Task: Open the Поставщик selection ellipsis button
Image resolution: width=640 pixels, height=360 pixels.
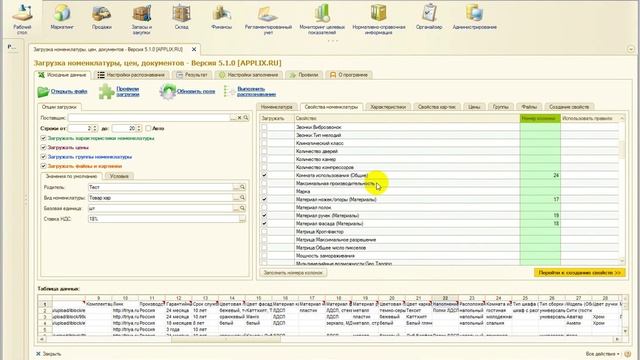Action: 233,118
